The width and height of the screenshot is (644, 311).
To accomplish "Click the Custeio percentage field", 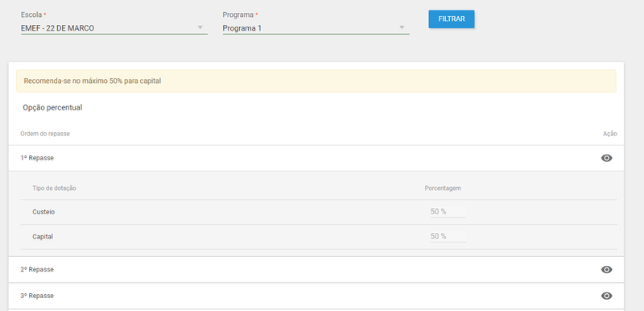I will coord(448,212).
